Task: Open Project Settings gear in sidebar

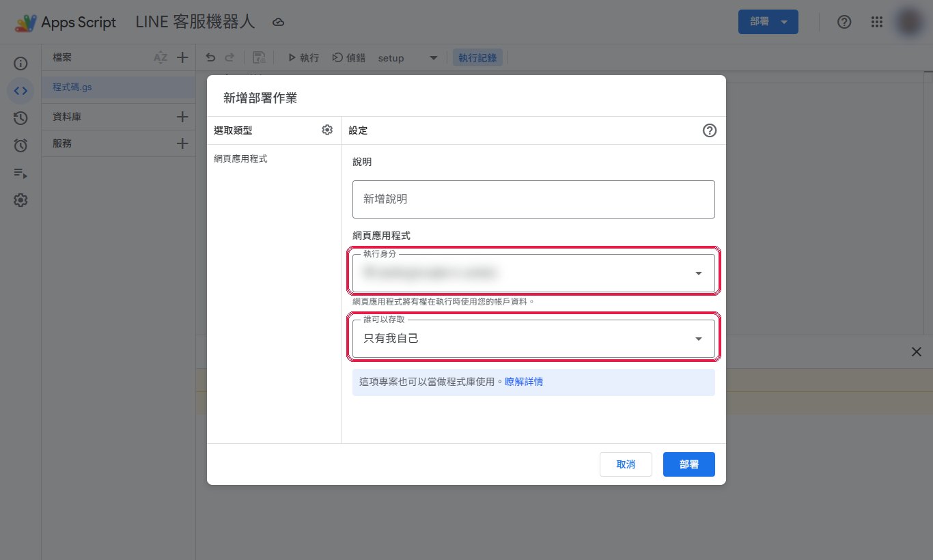Action: click(x=20, y=200)
